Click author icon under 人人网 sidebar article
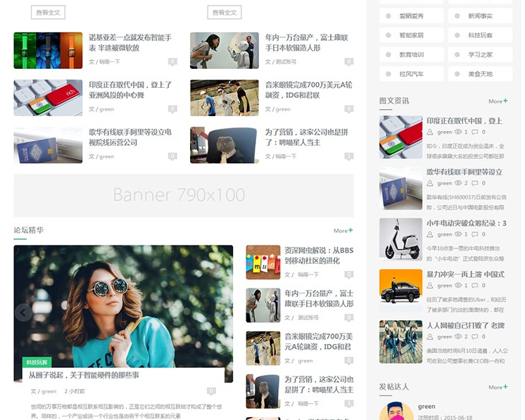 (431, 337)
